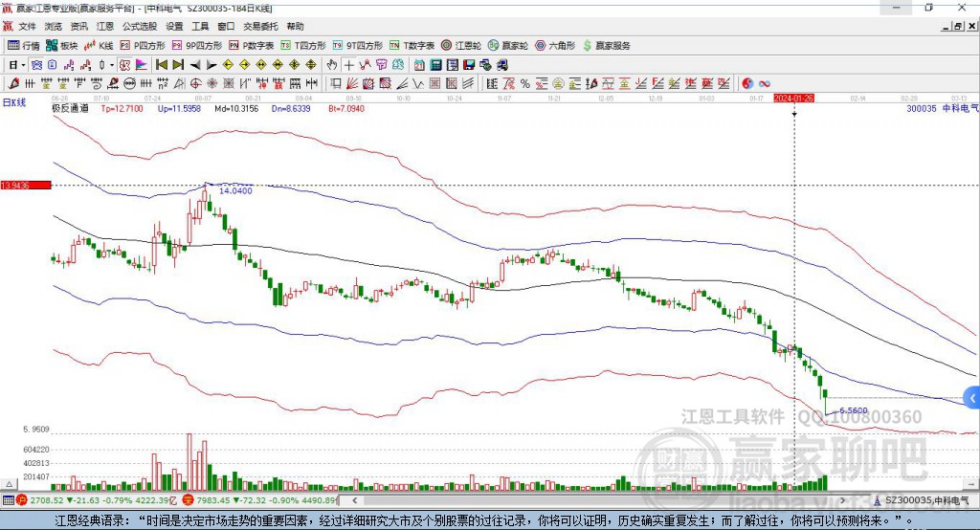
Task: Open the 窗口 menu
Action: click(226, 26)
